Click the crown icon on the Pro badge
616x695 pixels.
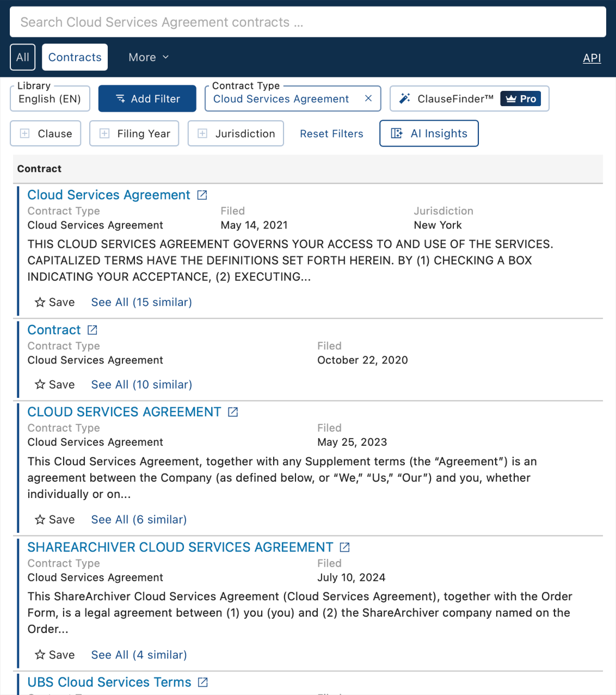point(510,99)
